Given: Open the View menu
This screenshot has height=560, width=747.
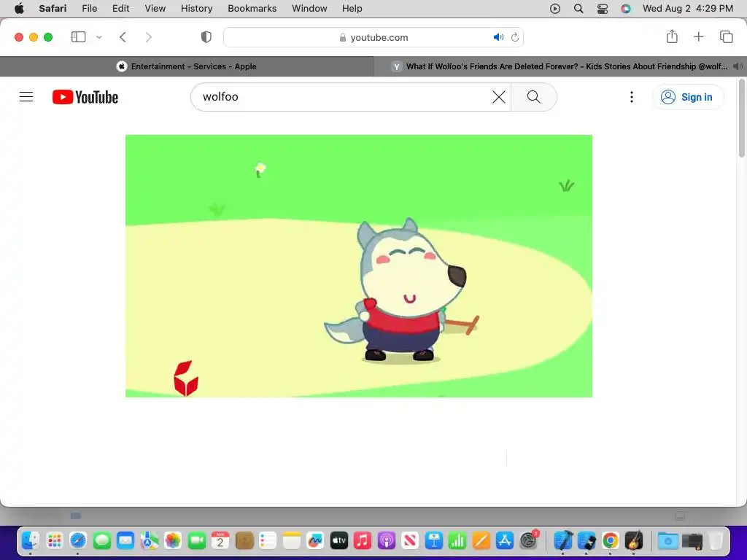Looking at the screenshot, I should click(155, 9).
